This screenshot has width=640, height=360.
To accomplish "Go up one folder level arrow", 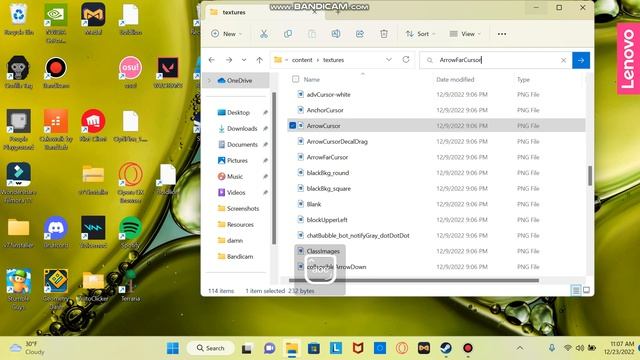I will point(260,60).
